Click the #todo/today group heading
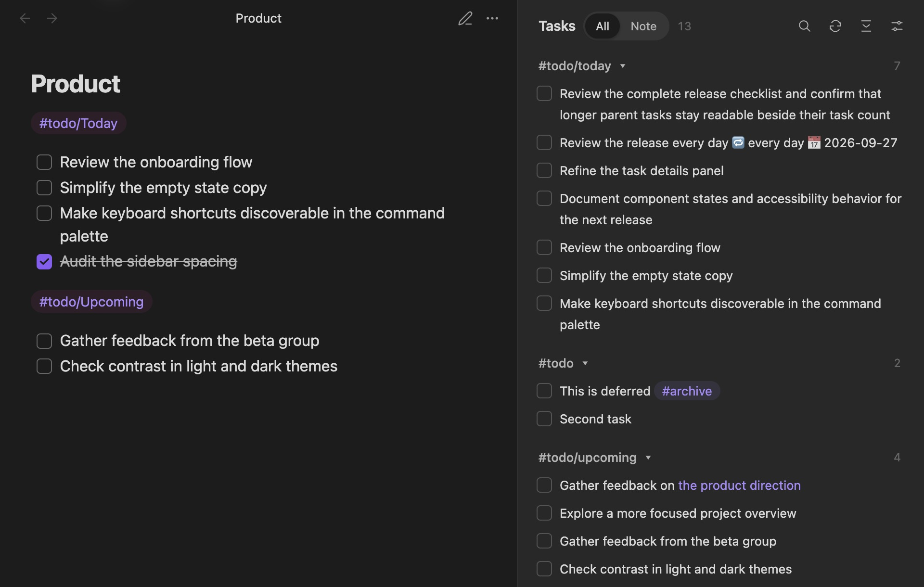 point(575,66)
